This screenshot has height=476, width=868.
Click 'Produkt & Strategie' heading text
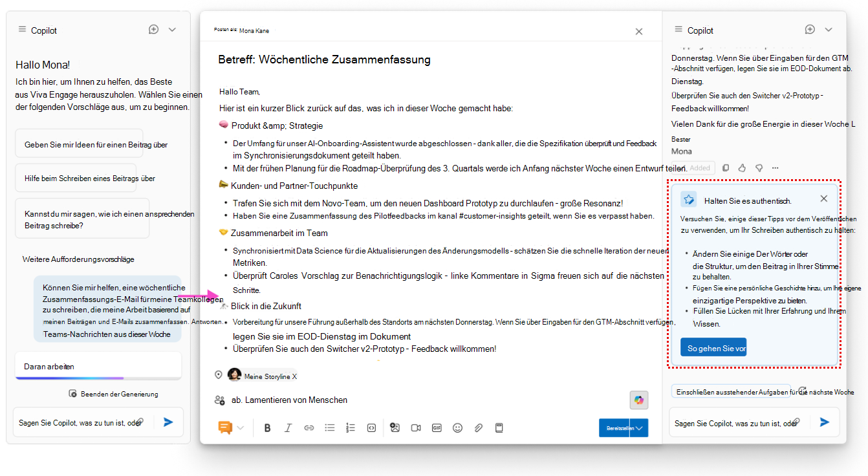click(277, 125)
